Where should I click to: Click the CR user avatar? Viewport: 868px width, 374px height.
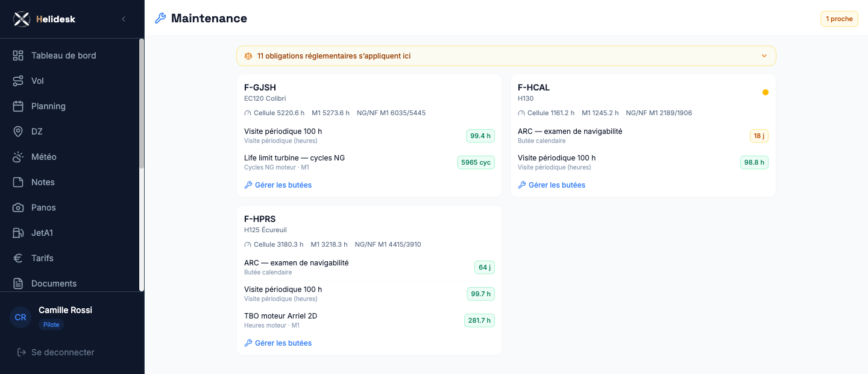20,317
